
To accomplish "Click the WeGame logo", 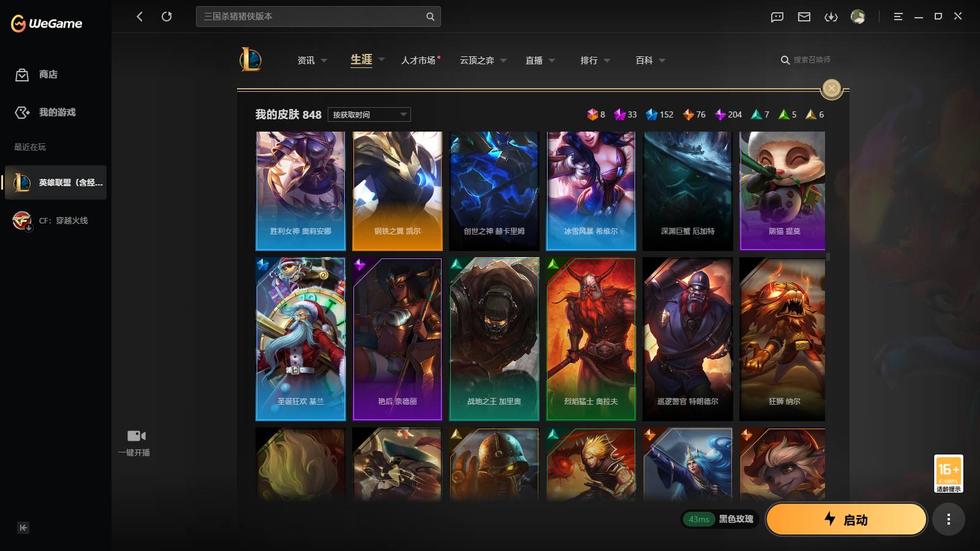I will [x=47, y=23].
